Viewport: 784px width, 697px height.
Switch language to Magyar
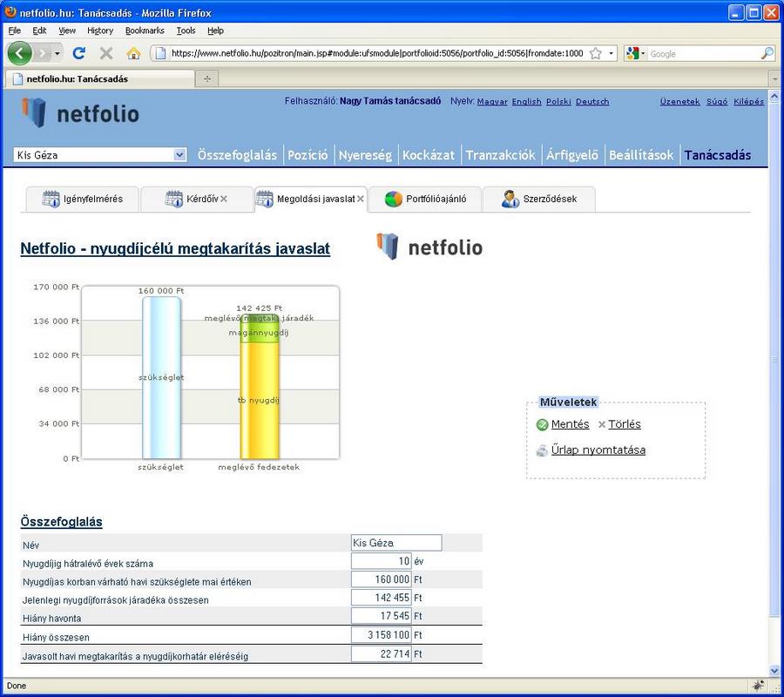click(x=492, y=101)
